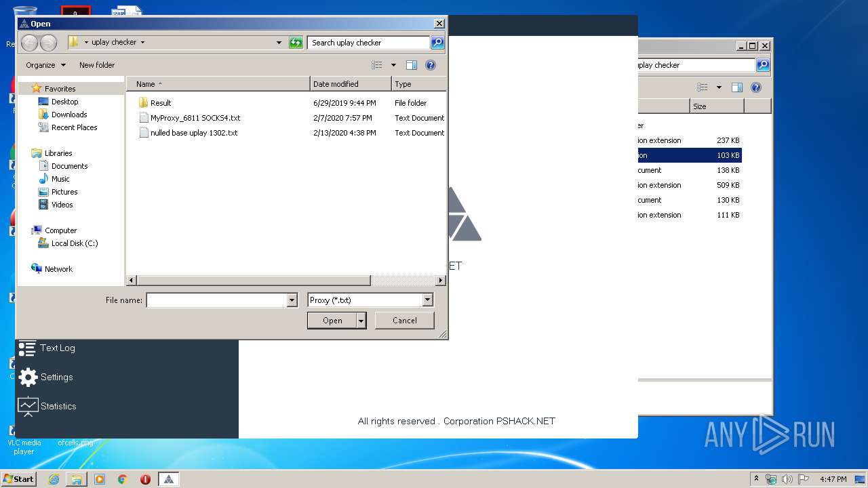Click the horizontal scrollbar left arrow in file list
This screenshot has width=868, height=488.
[x=132, y=280]
